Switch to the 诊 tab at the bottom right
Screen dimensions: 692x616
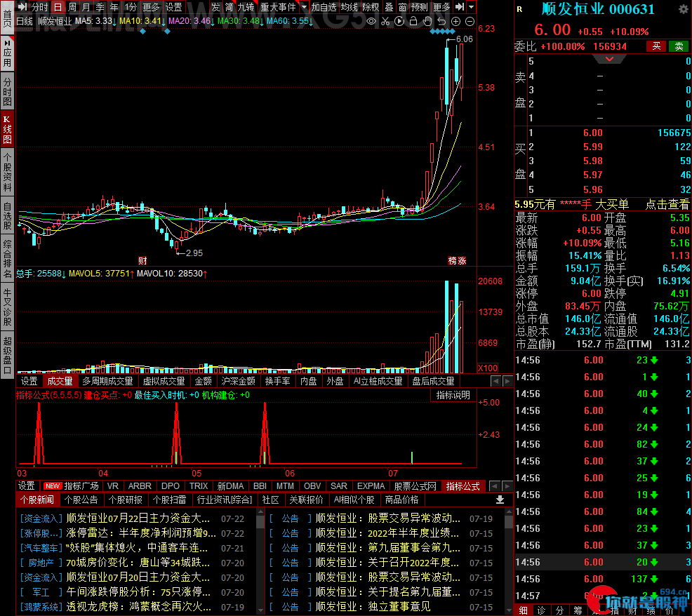click(x=542, y=610)
